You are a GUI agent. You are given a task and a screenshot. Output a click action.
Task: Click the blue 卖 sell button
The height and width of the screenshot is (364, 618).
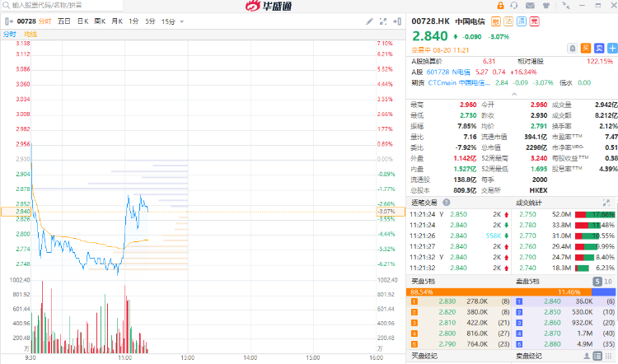[x=599, y=48]
